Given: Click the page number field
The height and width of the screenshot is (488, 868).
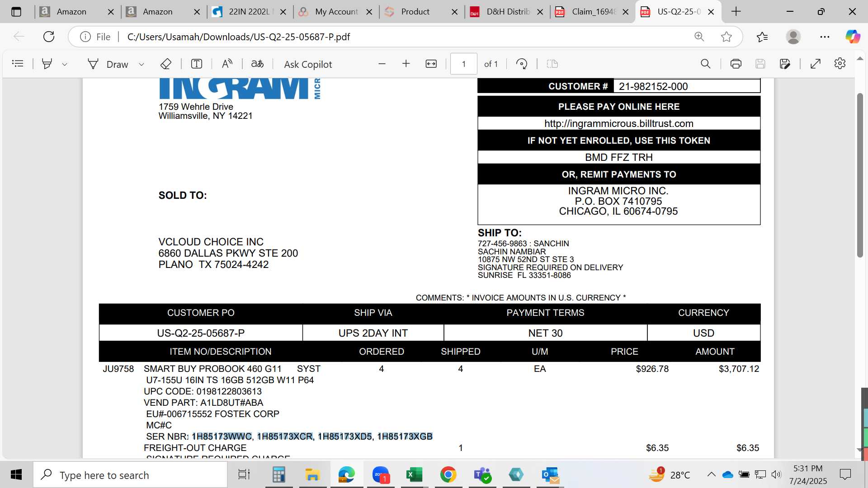Looking at the screenshot, I should (x=464, y=64).
